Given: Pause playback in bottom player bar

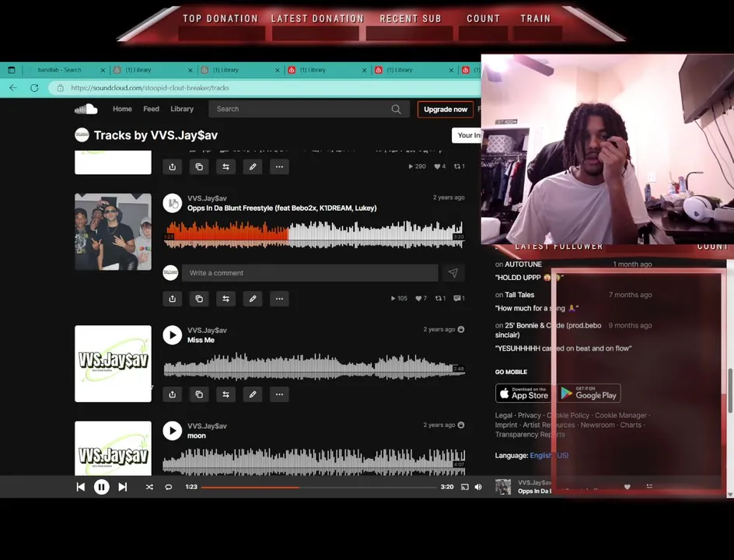Looking at the screenshot, I should [102, 487].
